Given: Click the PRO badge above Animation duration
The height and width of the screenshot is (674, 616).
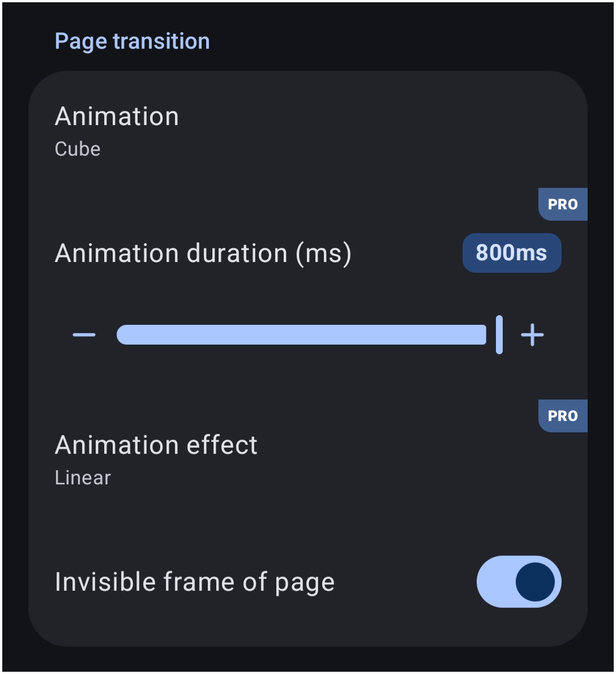Looking at the screenshot, I should click(x=563, y=204).
